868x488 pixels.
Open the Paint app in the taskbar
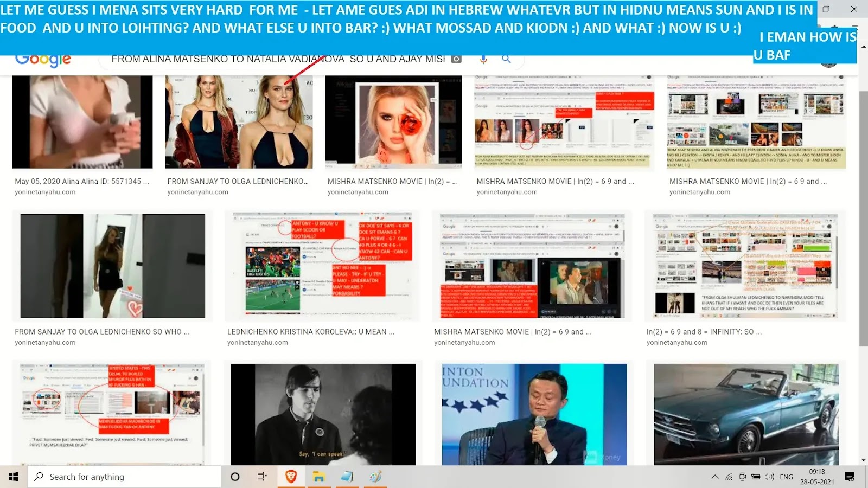pyautogui.click(x=375, y=477)
